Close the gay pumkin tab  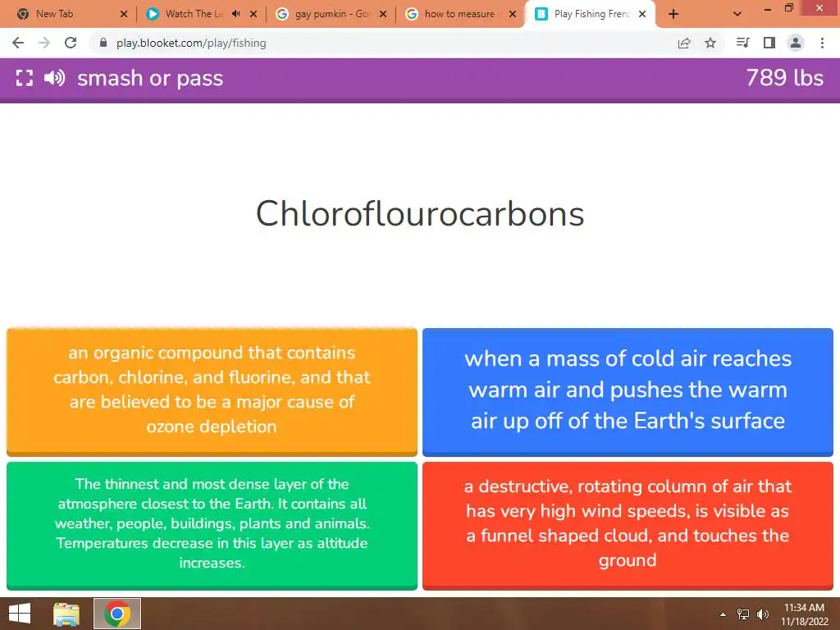[x=383, y=14]
